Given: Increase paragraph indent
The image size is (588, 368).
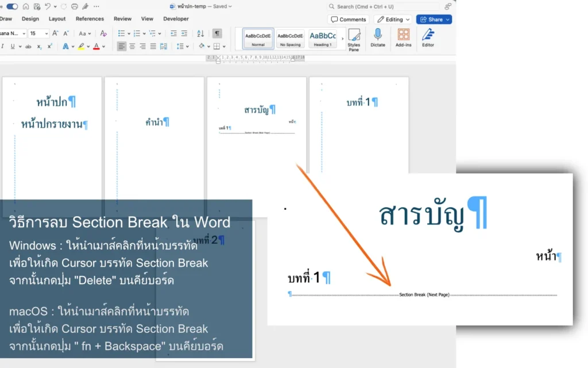Looking at the screenshot, I should tap(184, 33).
